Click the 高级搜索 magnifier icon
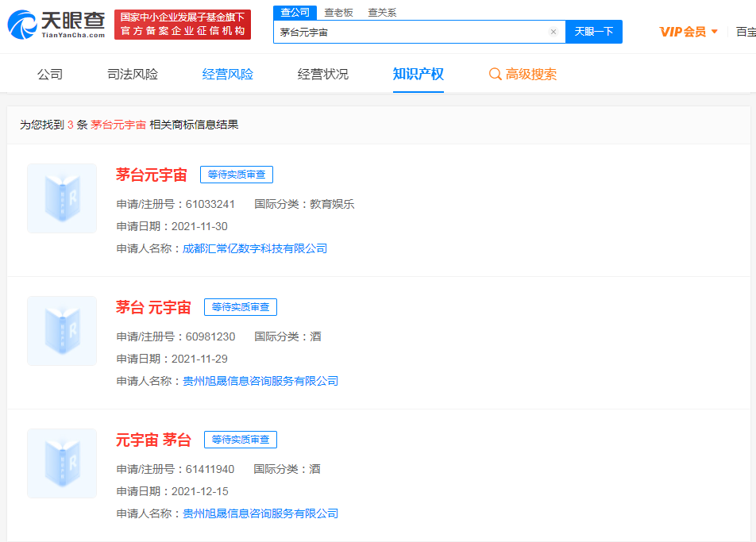The height and width of the screenshot is (542, 756). (495, 74)
